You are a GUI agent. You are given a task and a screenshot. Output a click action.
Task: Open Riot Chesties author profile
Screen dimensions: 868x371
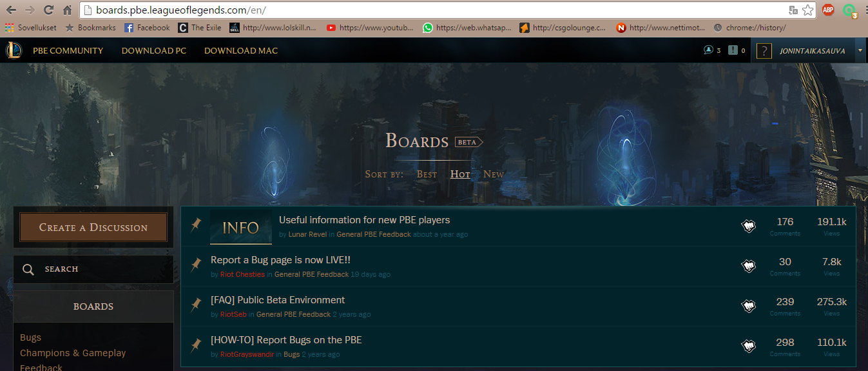242,274
